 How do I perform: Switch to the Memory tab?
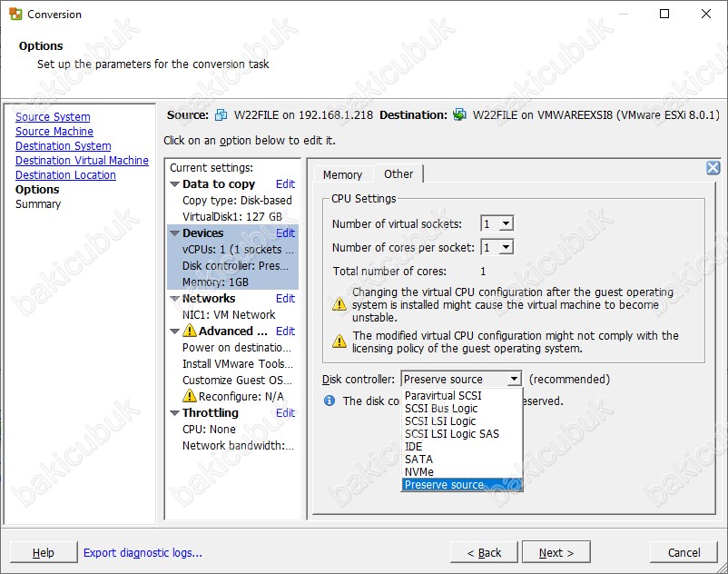[342, 174]
